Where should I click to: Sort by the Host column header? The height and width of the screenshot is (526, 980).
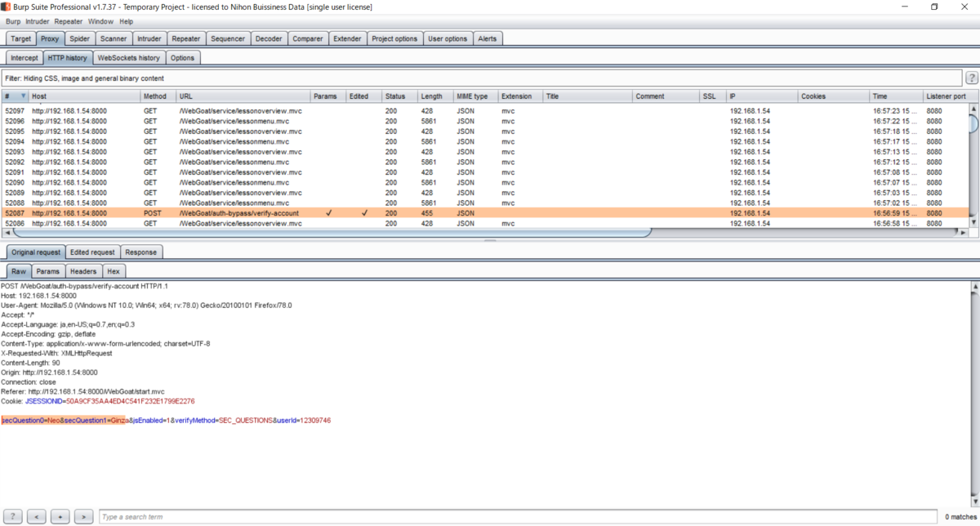pyautogui.click(x=86, y=96)
